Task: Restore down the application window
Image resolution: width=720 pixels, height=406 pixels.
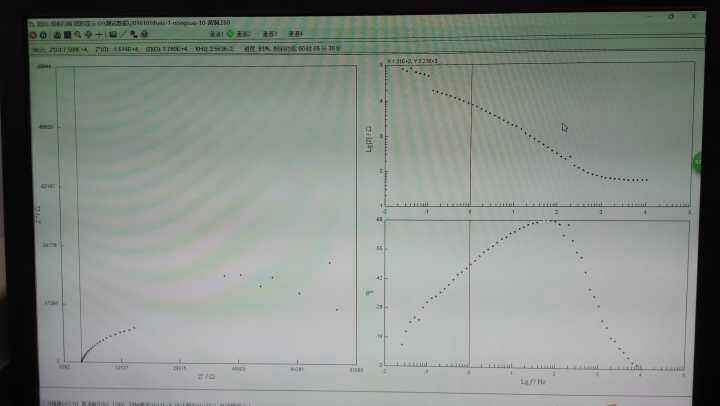Action: 671,17
